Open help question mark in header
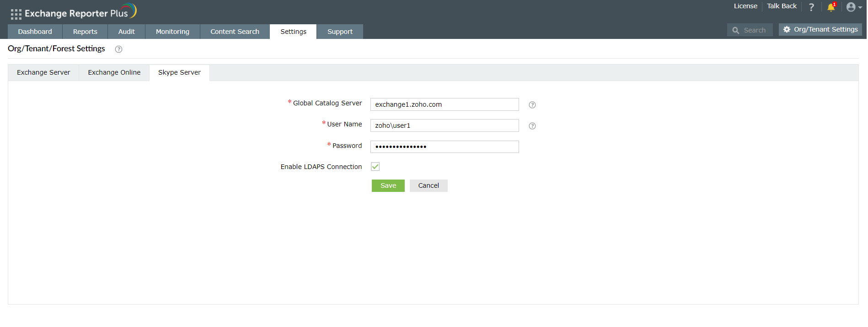Screen dimensions: 868x327 point(811,7)
